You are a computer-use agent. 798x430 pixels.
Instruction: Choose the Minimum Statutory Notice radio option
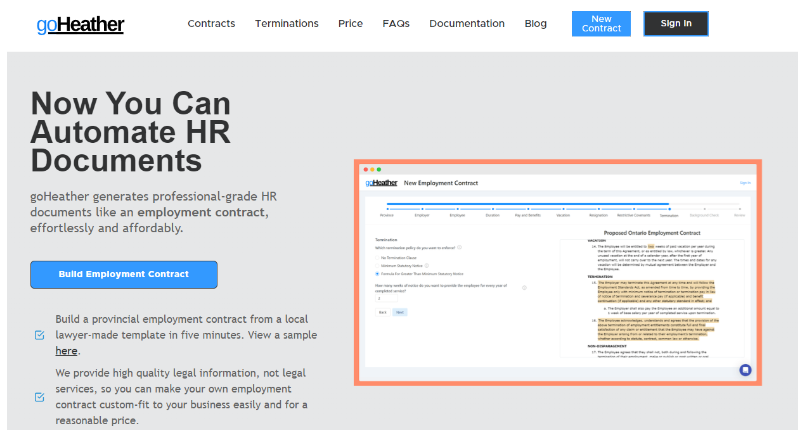pos(376,264)
